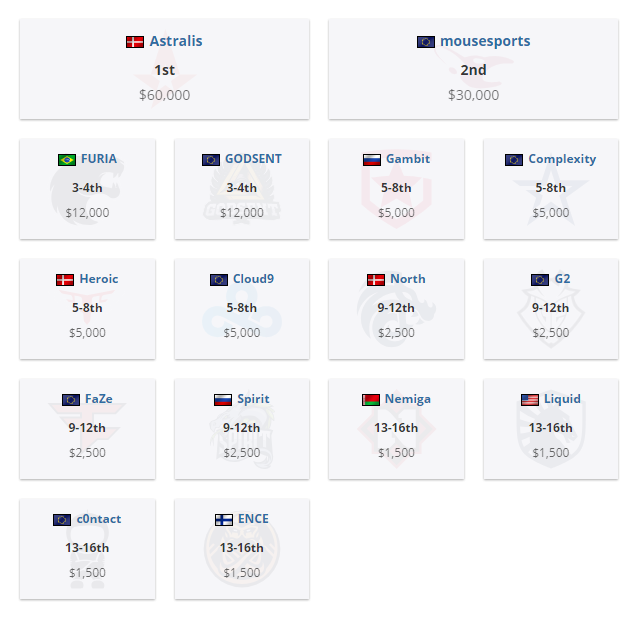
Task: Click the Brazilian flag beside FURIA
Action: (x=67, y=160)
